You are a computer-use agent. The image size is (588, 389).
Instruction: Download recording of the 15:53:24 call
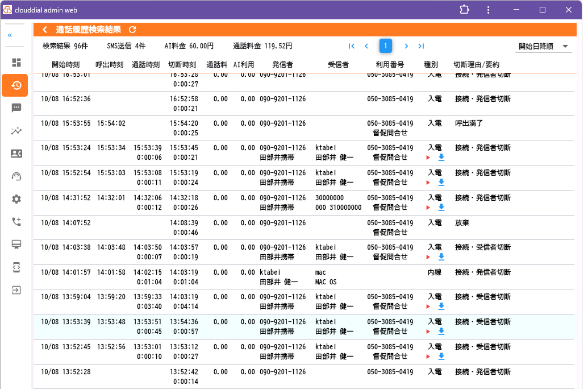[441, 158]
